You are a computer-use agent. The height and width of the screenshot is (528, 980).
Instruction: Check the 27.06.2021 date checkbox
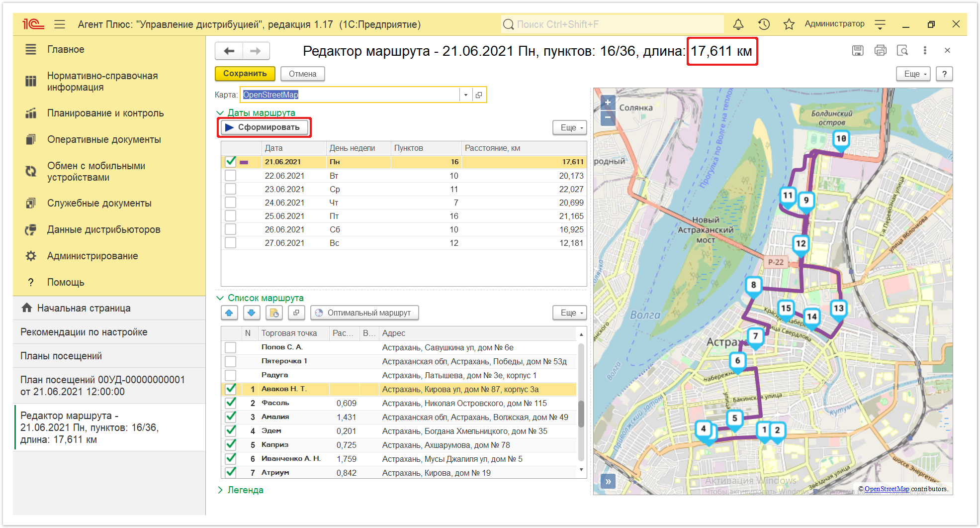click(x=230, y=243)
